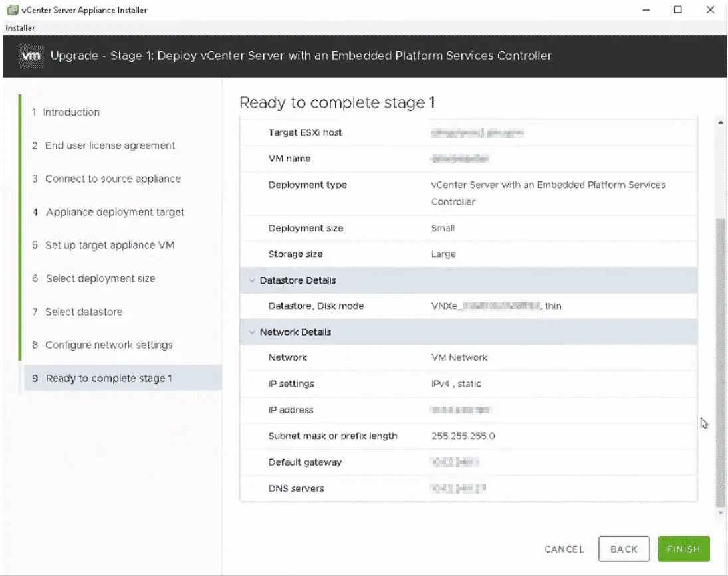
Task: Click the 'DNS servers' label
Action: pyautogui.click(x=296, y=488)
